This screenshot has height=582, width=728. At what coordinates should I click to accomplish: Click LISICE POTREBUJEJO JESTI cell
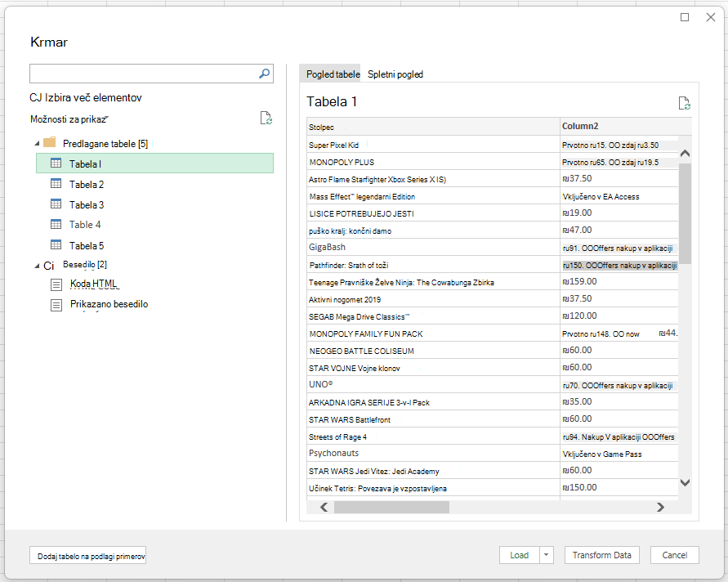(433, 213)
